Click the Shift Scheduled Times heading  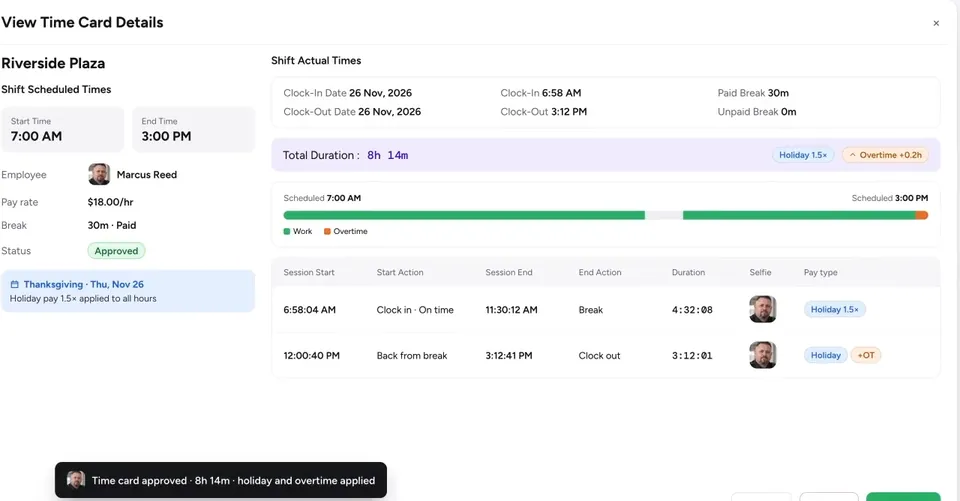pos(56,89)
